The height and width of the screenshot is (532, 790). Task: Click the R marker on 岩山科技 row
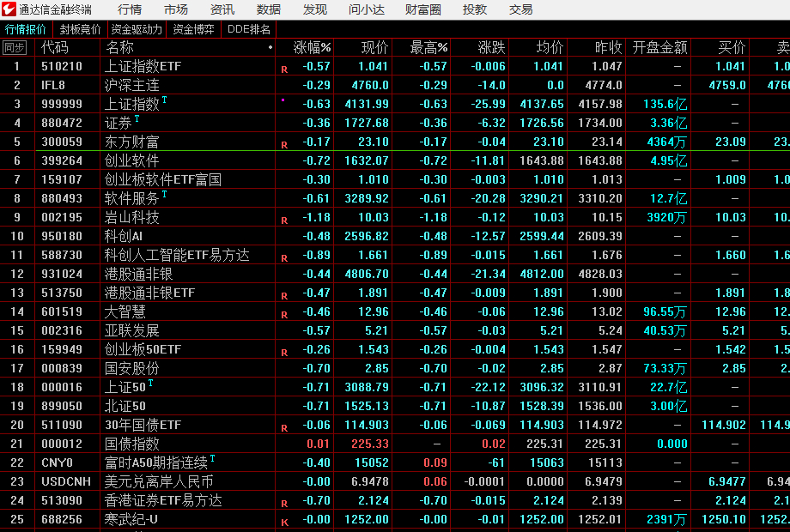click(284, 221)
